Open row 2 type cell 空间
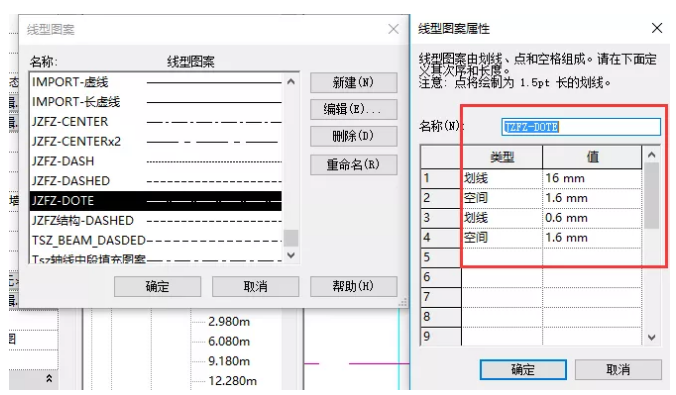676x395 pixels. pos(502,198)
